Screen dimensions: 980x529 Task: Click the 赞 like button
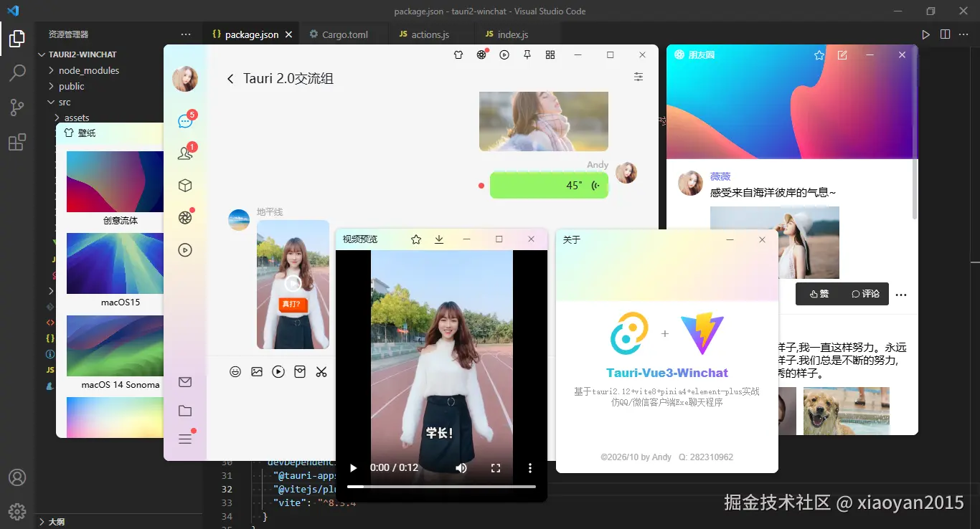pyautogui.click(x=819, y=294)
